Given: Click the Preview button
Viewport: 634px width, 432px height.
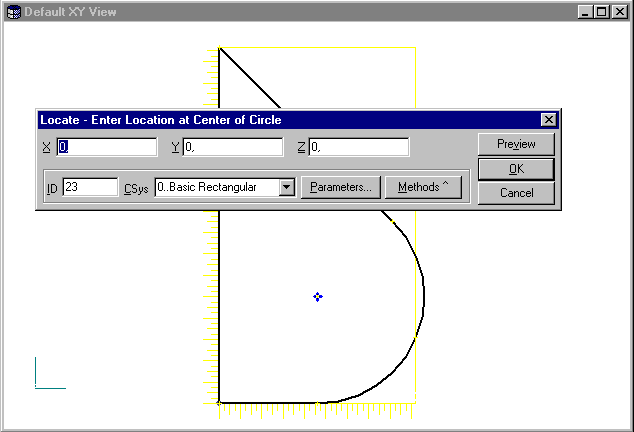Looking at the screenshot, I should (x=516, y=144).
